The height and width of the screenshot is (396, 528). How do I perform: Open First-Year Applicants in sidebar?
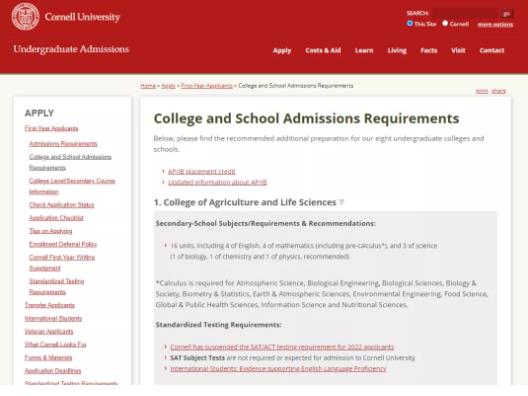(51, 128)
